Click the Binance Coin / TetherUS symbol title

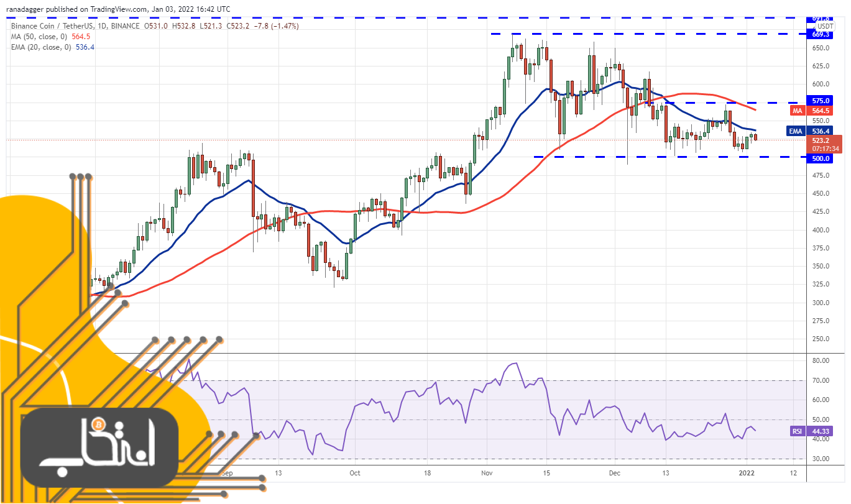pos(50,26)
